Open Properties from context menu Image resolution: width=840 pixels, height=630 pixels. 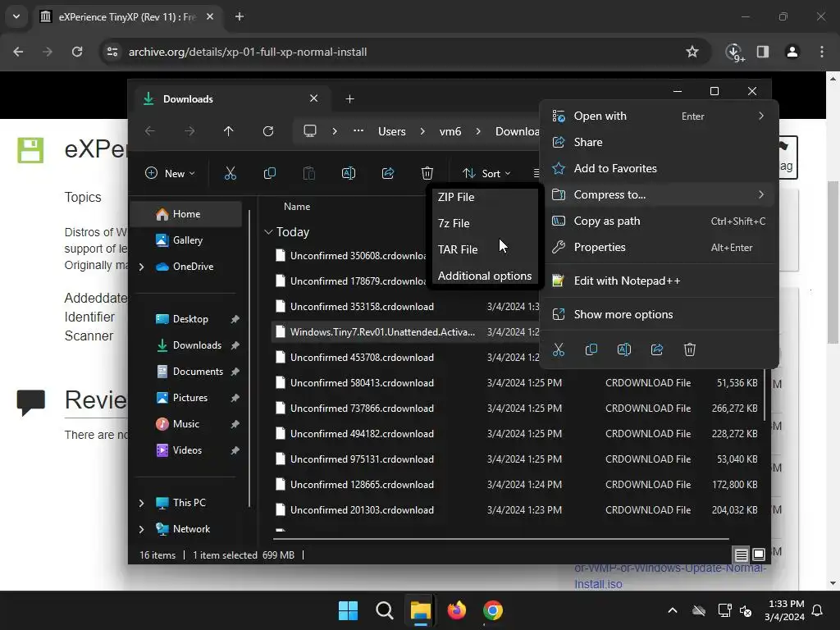click(659, 247)
